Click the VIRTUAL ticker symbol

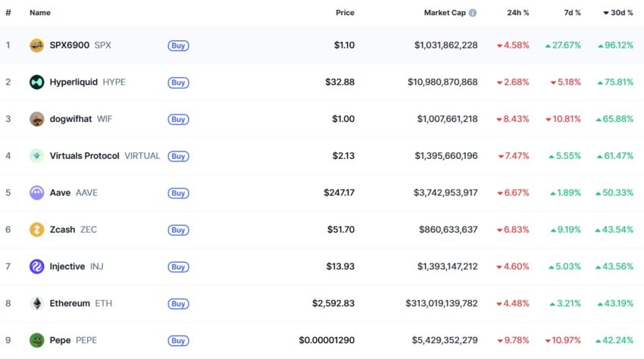tap(142, 156)
